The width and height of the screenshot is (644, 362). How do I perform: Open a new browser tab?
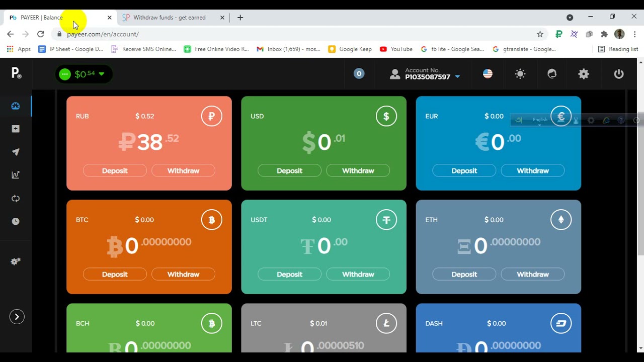point(240,18)
